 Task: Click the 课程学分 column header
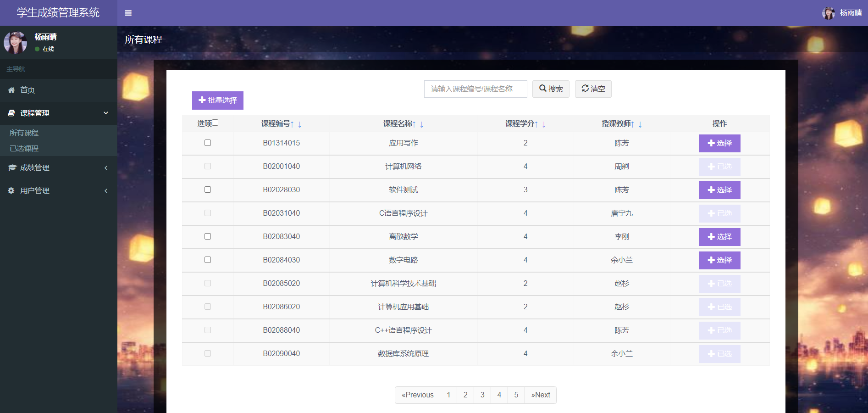pos(520,123)
